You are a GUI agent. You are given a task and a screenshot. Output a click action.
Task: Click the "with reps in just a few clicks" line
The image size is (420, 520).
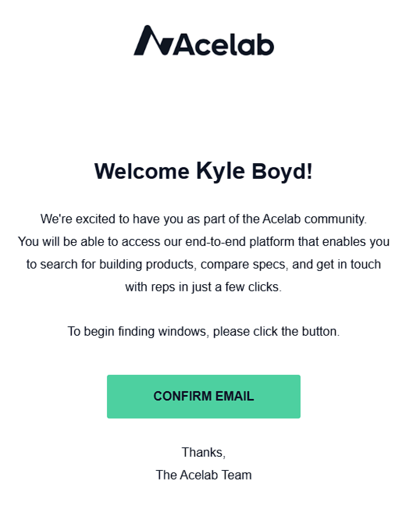(203, 287)
